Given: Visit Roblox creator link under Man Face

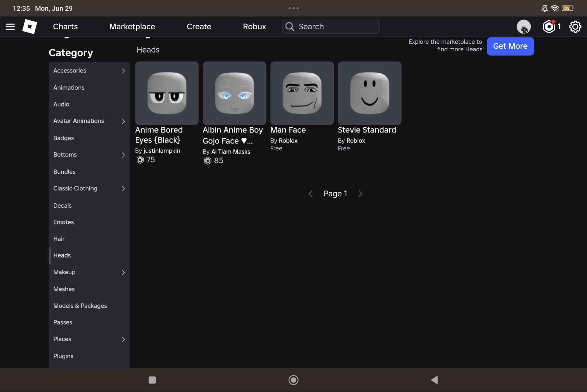Looking at the screenshot, I should click(x=288, y=141).
